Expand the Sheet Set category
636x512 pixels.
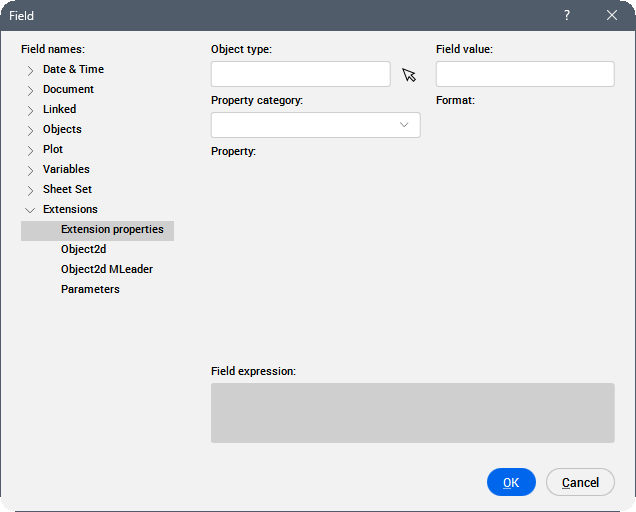30,190
